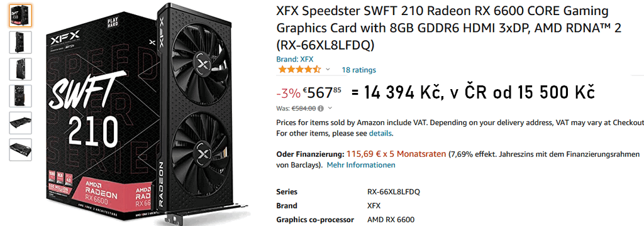
Task: Select the second product thumbnail image
Action: (x=20, y=42)
